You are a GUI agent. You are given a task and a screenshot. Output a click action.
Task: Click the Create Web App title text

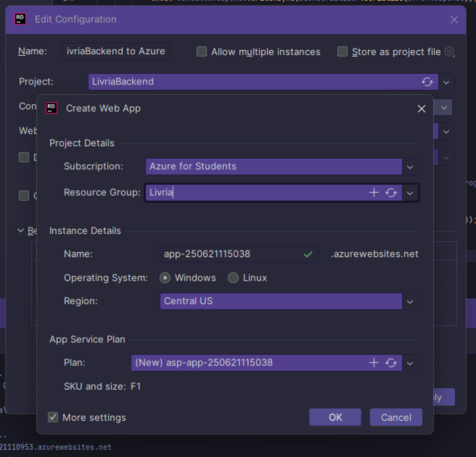click(x=103, y=108)
